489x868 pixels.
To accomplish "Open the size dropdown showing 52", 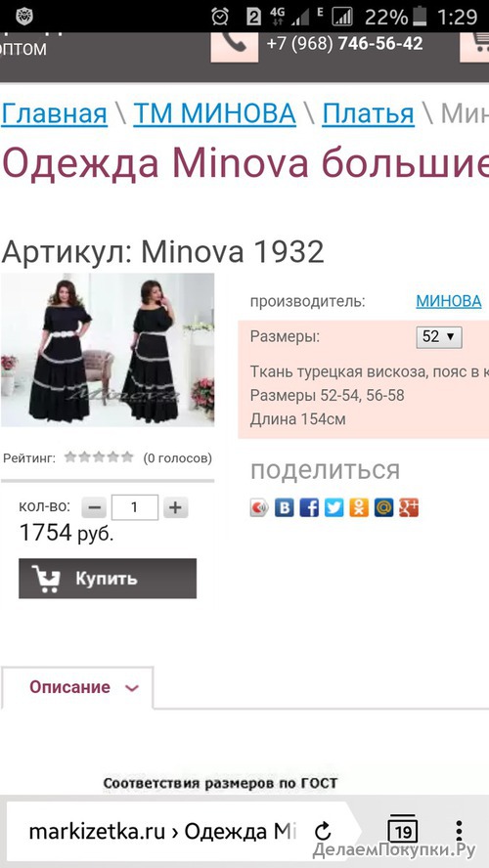I will click(439, 336).
